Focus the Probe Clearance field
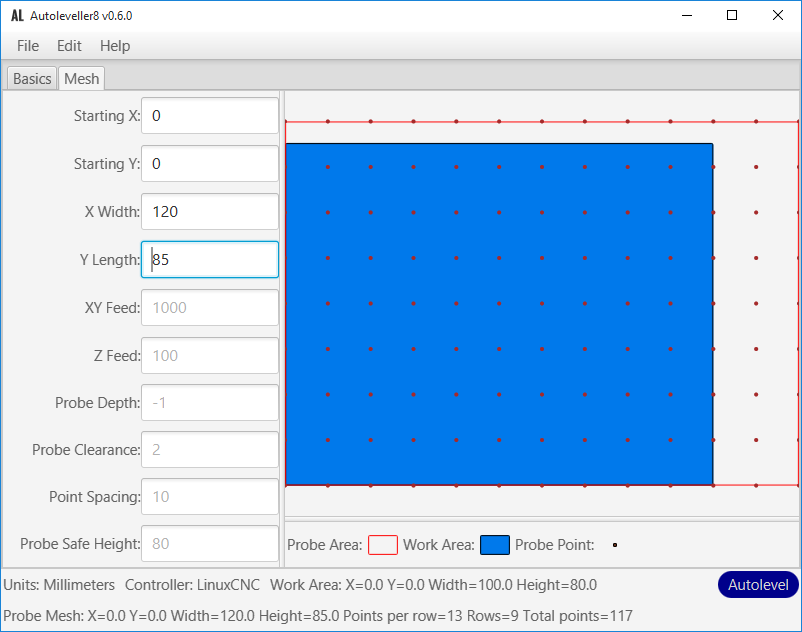 [x=210, y=450]
